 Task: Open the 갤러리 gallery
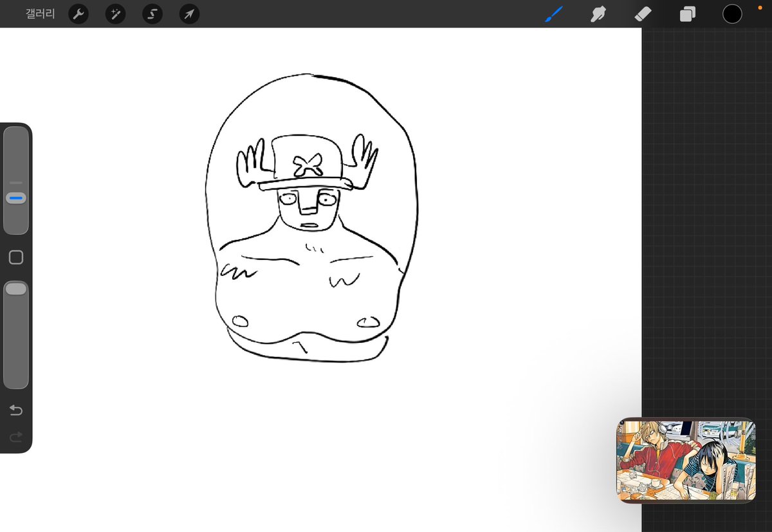pyautogui.click(x=40, y=14)
